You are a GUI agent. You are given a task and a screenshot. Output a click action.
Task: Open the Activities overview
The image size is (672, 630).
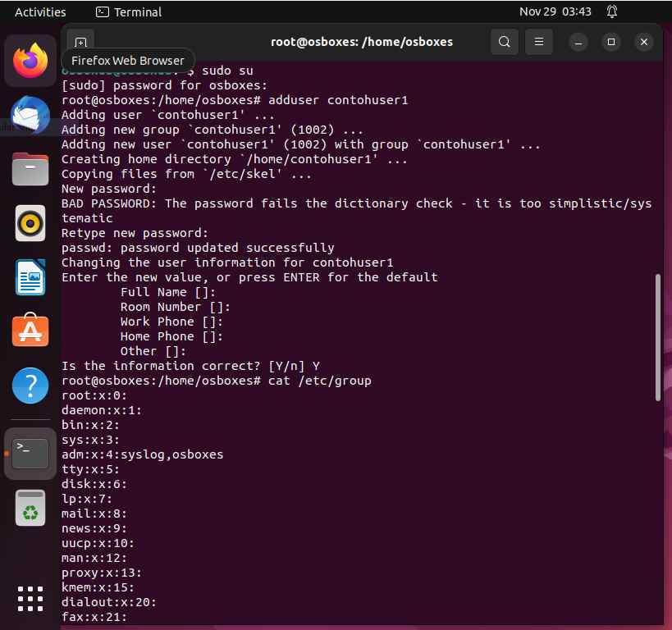pos(40,12)
